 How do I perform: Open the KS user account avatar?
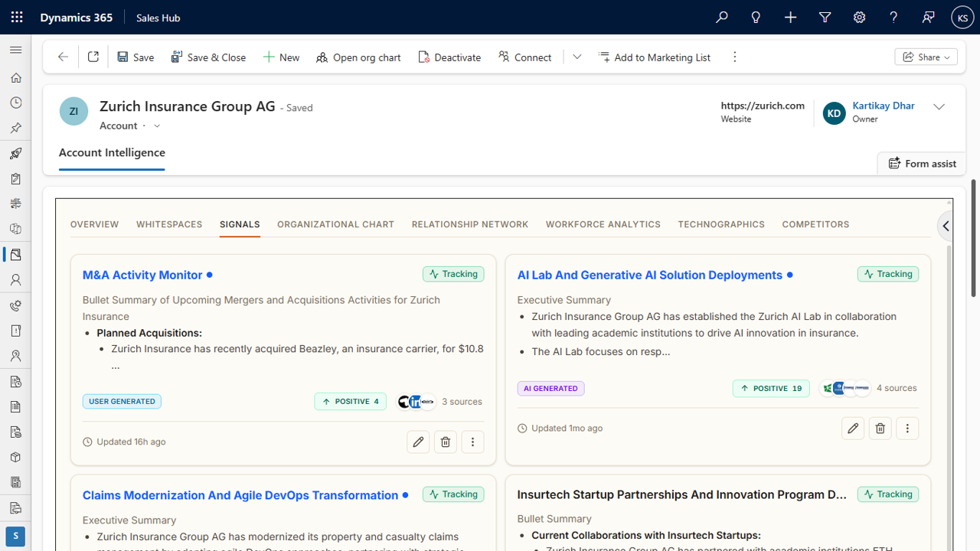tap(962, 17)
